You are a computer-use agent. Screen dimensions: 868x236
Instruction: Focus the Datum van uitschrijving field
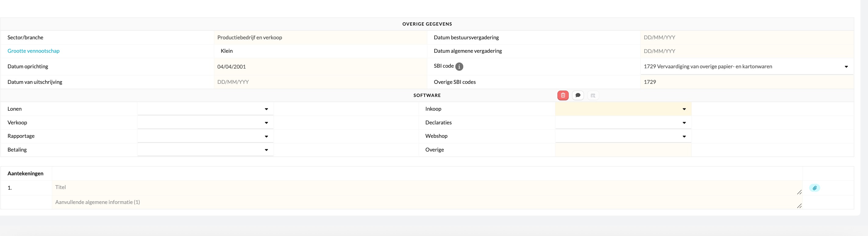(x=320, y=82)
